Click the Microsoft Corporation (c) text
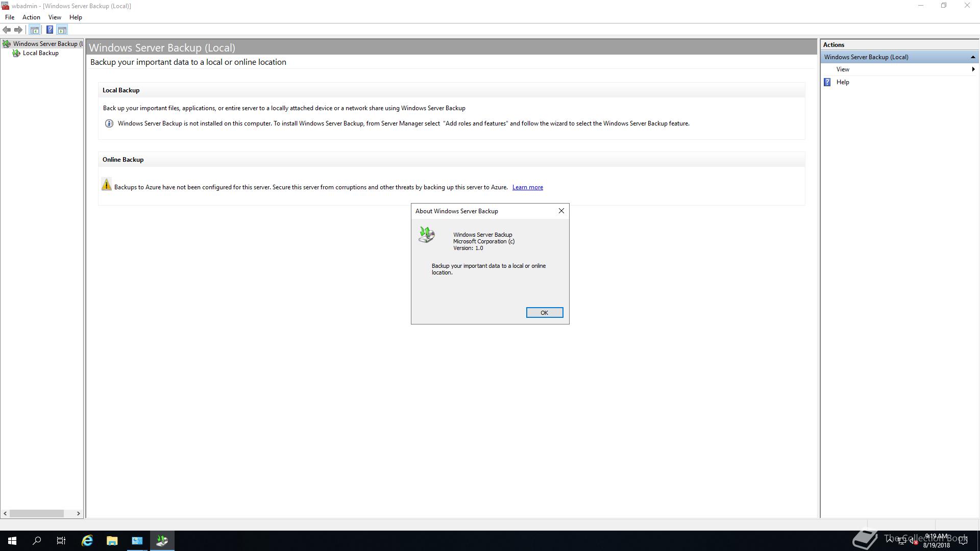Screen dimensions: 980x551 coord(484,242)
